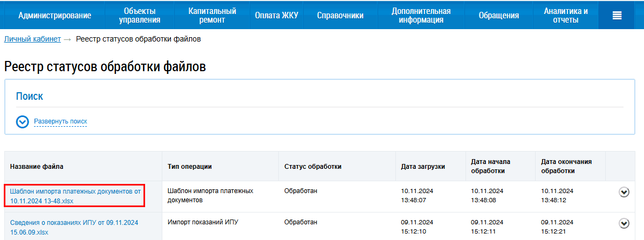644x240 pixels.
Task: Open the "Справочники" menu
Action: [340, 16]
